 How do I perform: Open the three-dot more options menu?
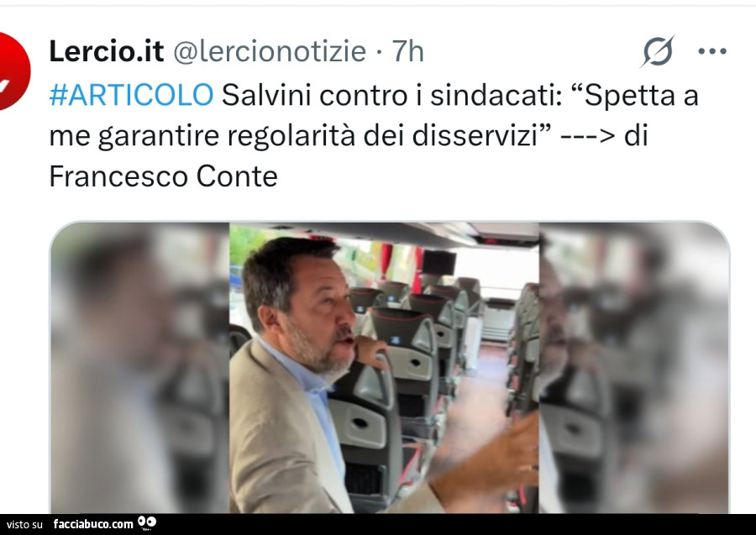[x=712, y=51]
